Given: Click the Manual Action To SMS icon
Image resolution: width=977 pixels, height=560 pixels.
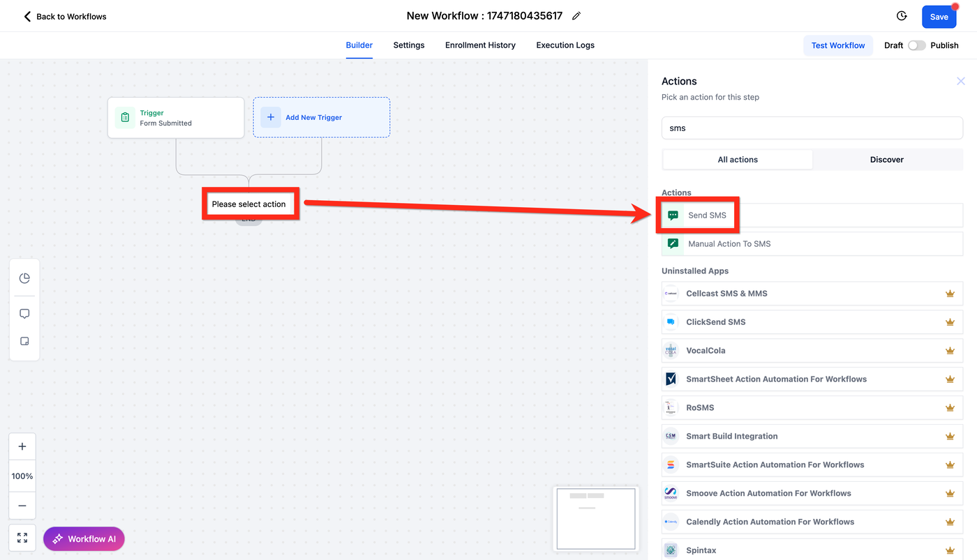Looking at the screenshot, I should click(673, 244).
